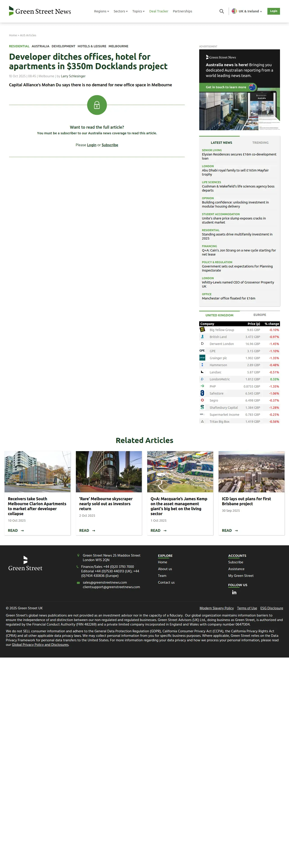Open ESG Disclosure link
Screen dimensions: 289x868
pos(271,608)
